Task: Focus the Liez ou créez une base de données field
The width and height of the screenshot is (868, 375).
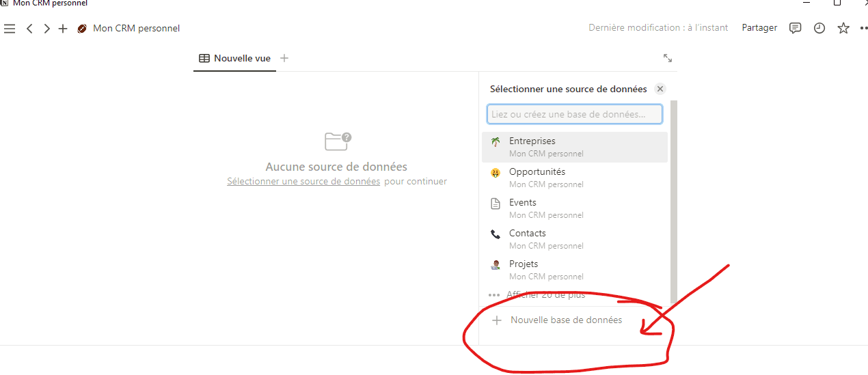Action: click(574, 114)
